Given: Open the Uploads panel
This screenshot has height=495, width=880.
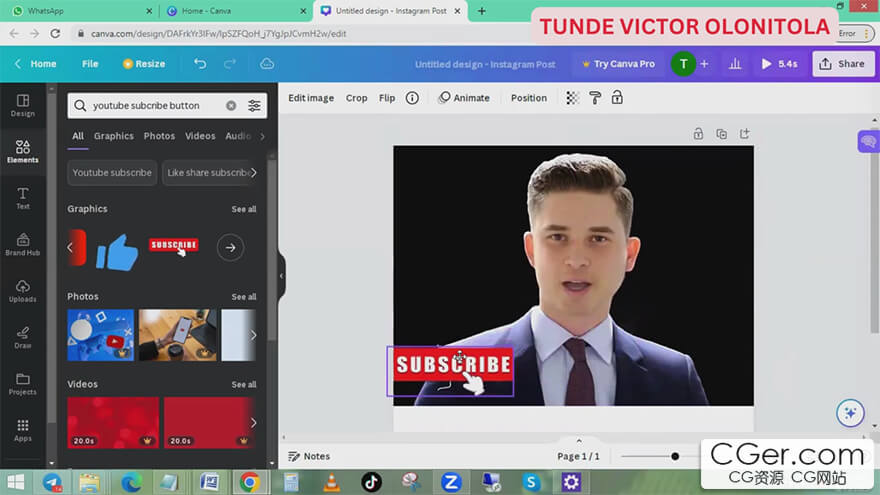Looking at the screenshot, I should [22, 291].
